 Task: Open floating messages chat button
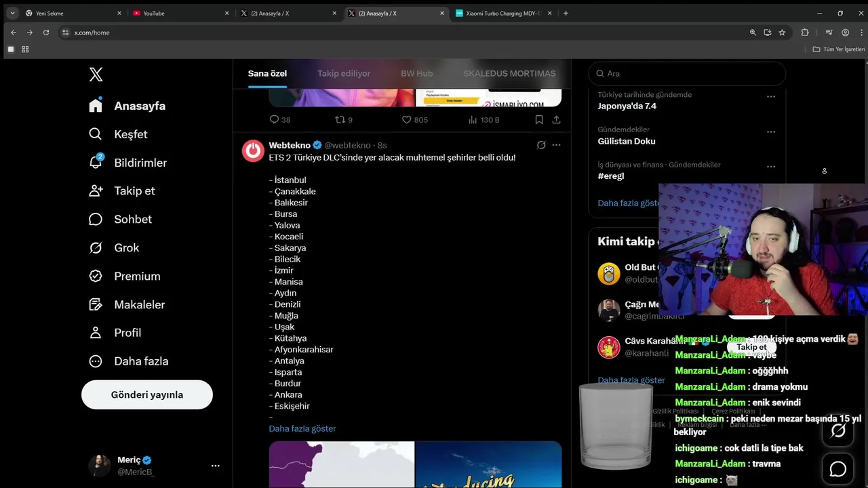pyautogui.click(x=838, y=468)
